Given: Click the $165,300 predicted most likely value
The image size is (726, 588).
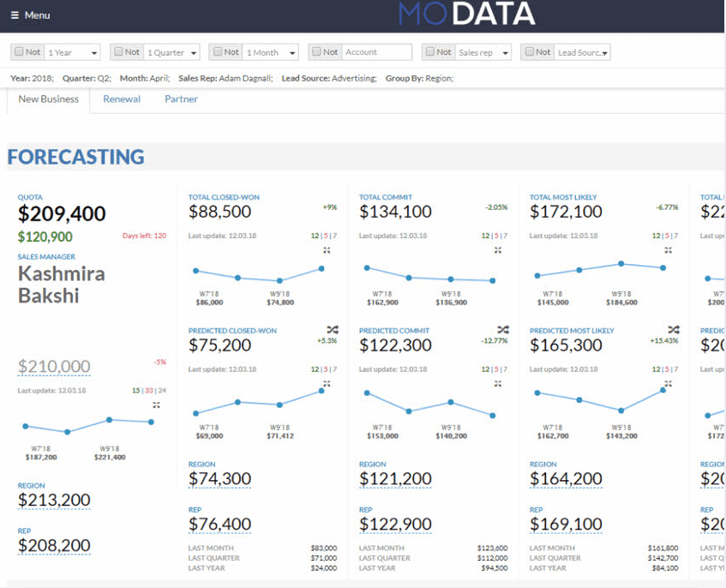Looking at the screenshot, I should point(566,345).
